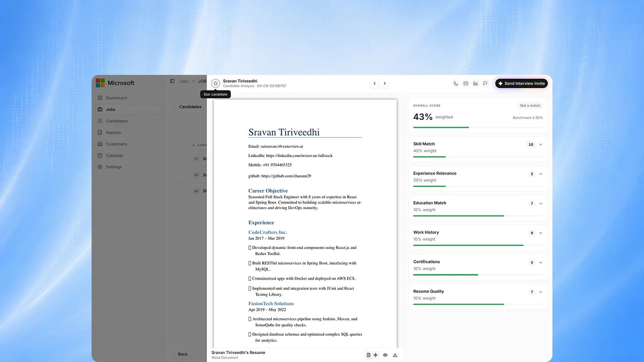Click "Candidate Analysis" subtitle in header
The width and height of the screenshot is (644, 362).
click(239, 86)
